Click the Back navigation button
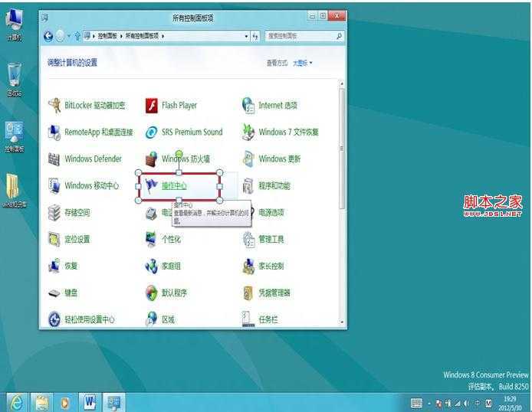 tap(48, 36)
